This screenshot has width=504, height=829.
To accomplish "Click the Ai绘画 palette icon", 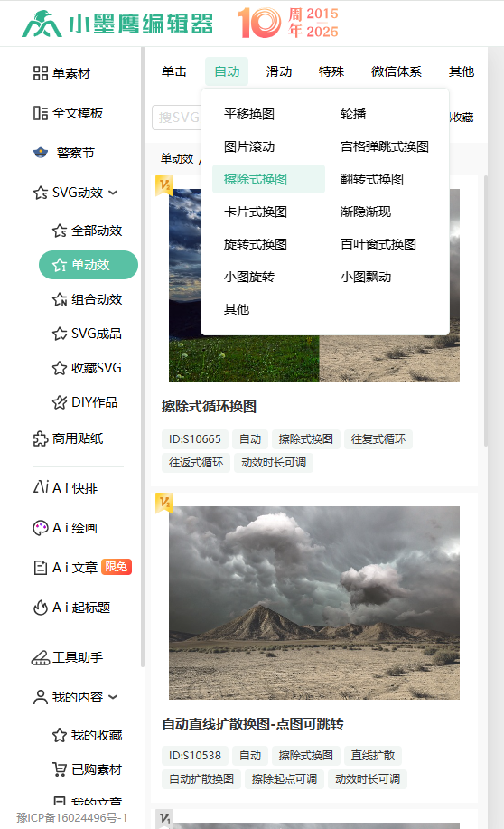I will 41,528.
